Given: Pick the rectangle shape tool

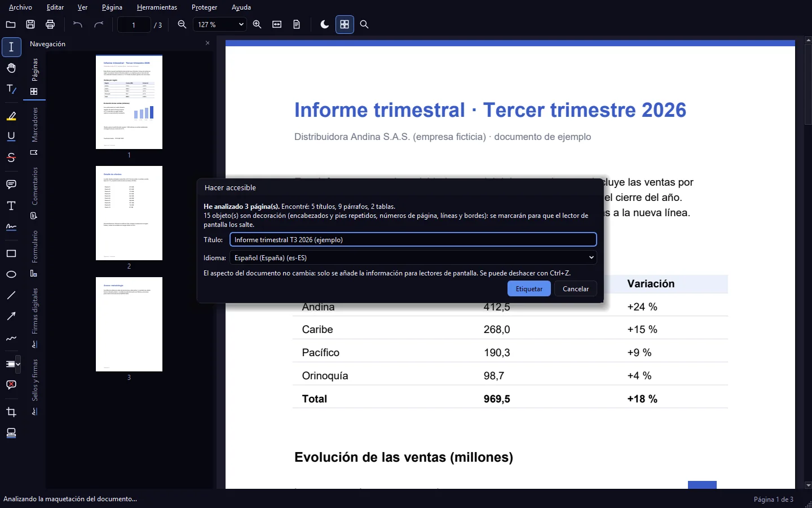Looking at the screenshot, I should pos(11,253).
